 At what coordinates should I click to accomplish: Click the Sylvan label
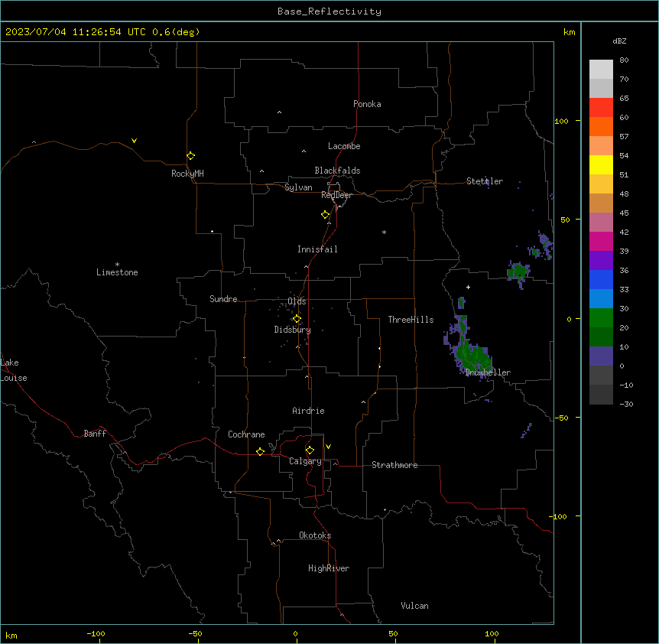click(x=298, y=187)
